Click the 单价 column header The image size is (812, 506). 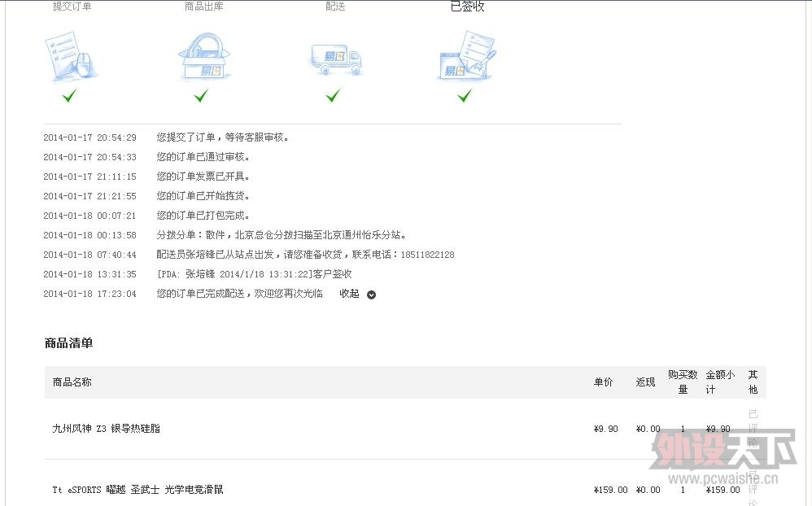tap(603, 382)
